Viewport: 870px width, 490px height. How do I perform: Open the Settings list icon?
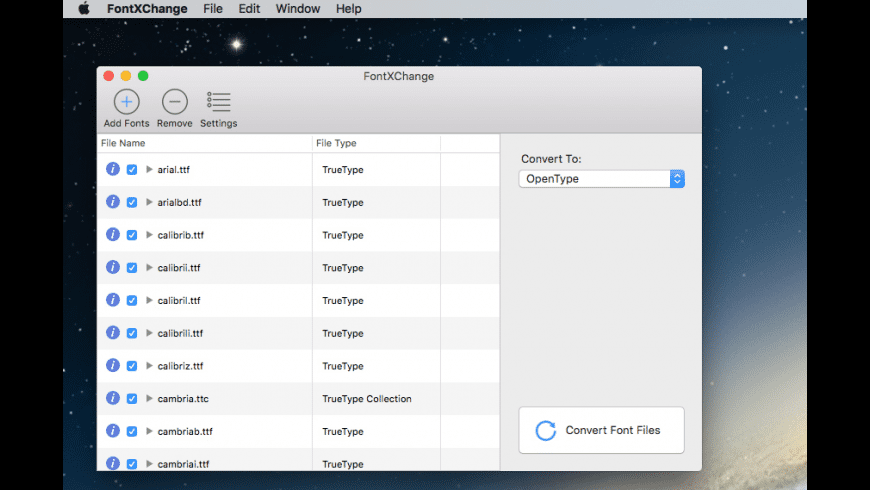[x=218, y=102]
